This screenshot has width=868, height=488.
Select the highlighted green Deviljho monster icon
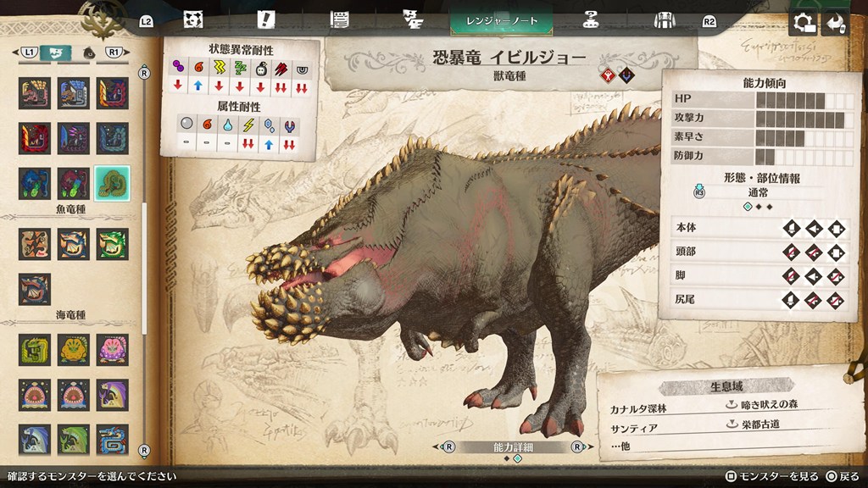[x=112, y=183]
